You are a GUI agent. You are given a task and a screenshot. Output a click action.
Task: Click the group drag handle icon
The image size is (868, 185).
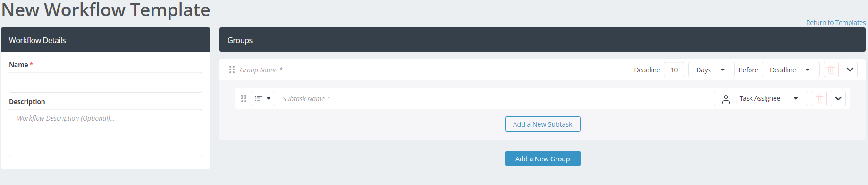tap(232, 70)
